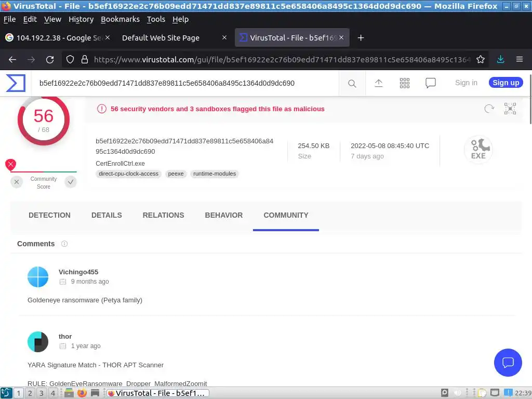Image resolution: width=532 pixels, height=399 pixels.
Task: Vote harmless with community check button
Action: point(71,182)
